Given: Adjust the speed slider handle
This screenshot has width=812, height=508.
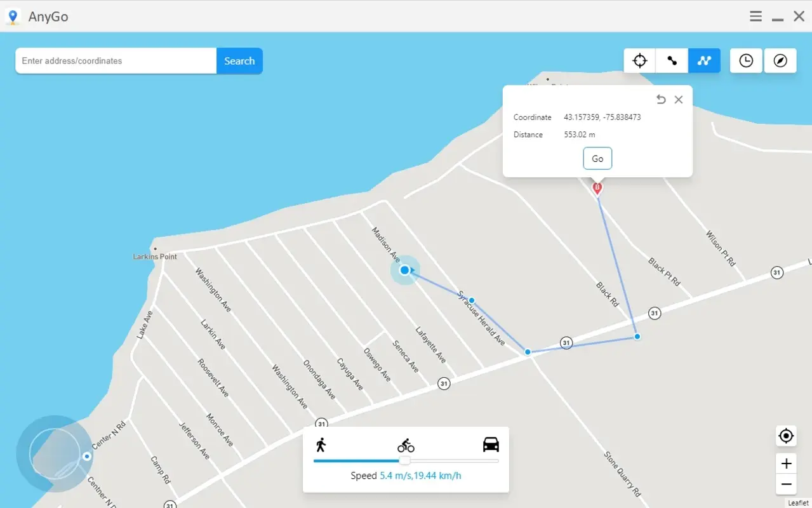Looking at the screenshot, I should 405,460.
